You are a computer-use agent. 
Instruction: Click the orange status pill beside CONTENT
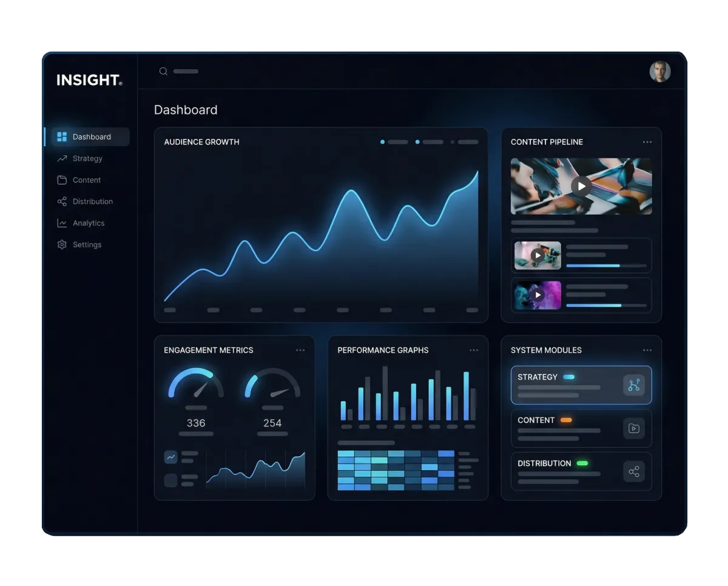pos(566,420)
